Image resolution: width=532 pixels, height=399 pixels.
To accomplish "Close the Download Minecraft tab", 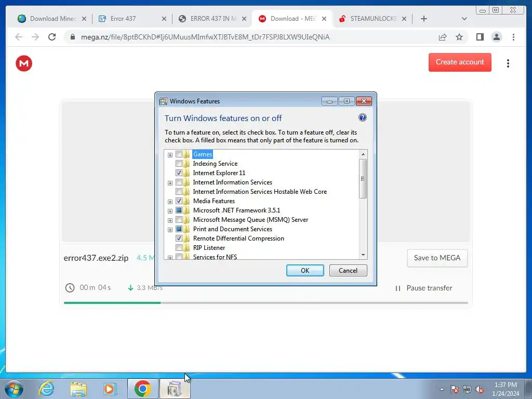I will coord(84,19).
